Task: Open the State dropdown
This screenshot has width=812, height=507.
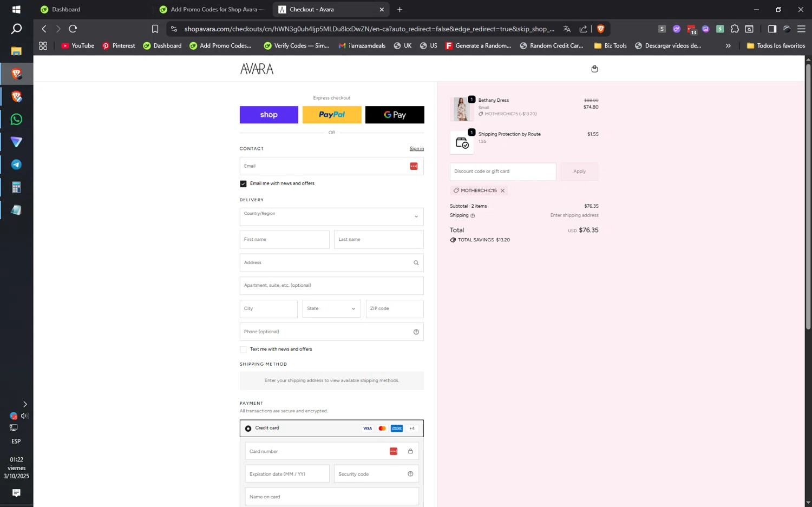Action: (x=331, y=308)
